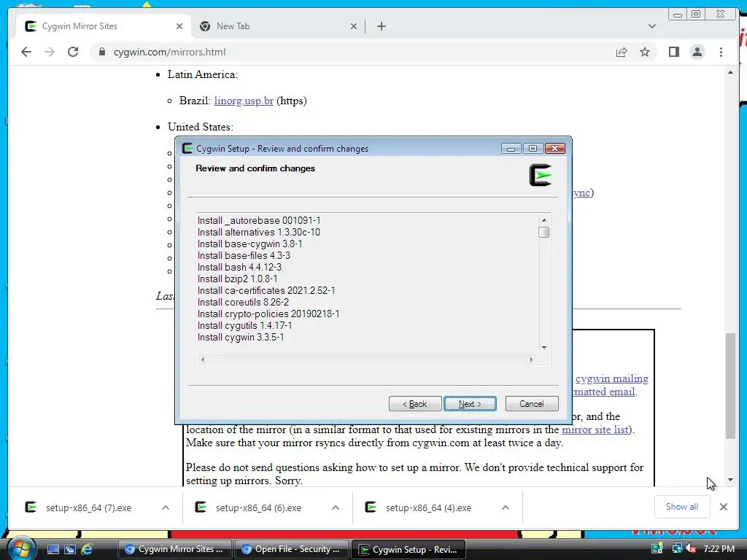Viewport: 747px width, 560px height.
Task: Open setup-x86_64 (6).exe download
Action: pos(258,508)
